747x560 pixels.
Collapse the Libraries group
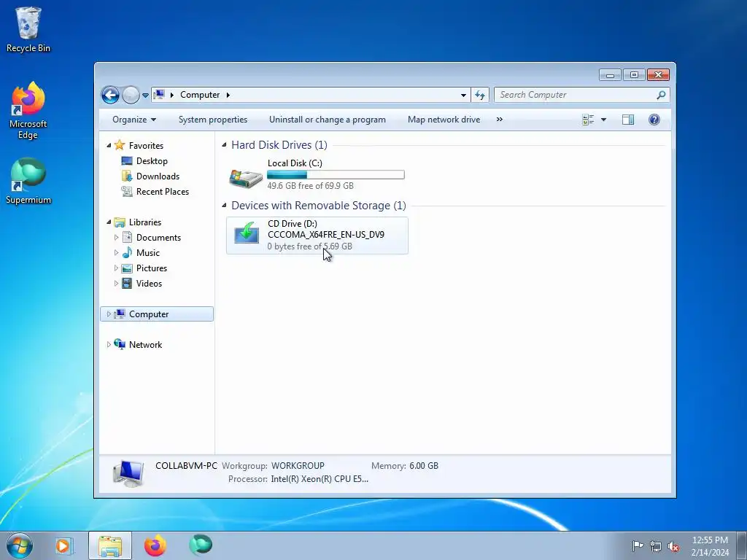coord(109,222)
